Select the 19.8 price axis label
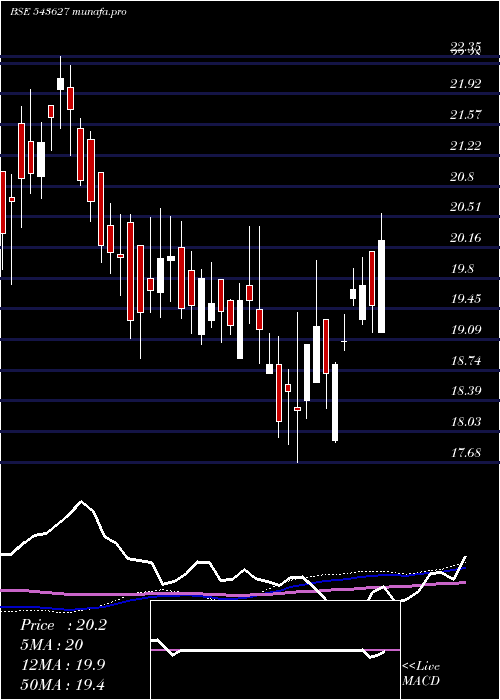This screenshot has height=700, width=500. tap(462, 269)
